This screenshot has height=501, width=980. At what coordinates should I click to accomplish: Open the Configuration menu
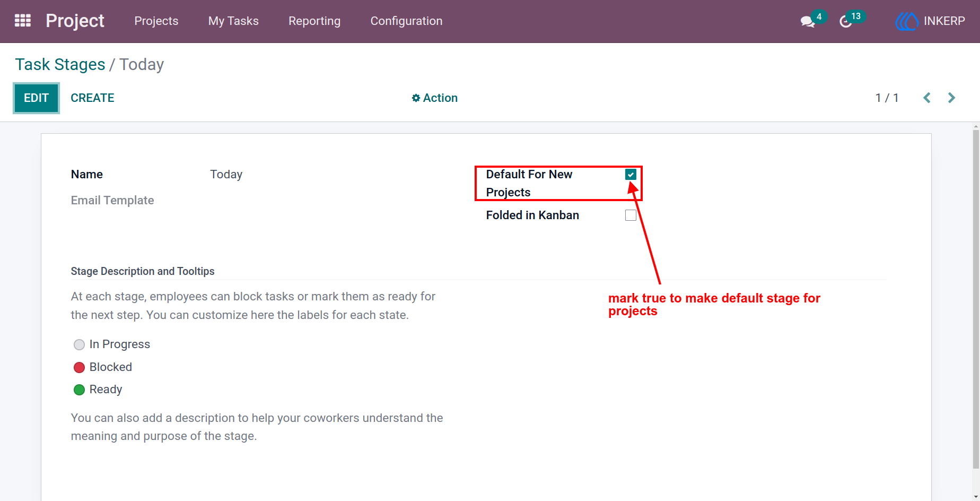pos(406,21)
